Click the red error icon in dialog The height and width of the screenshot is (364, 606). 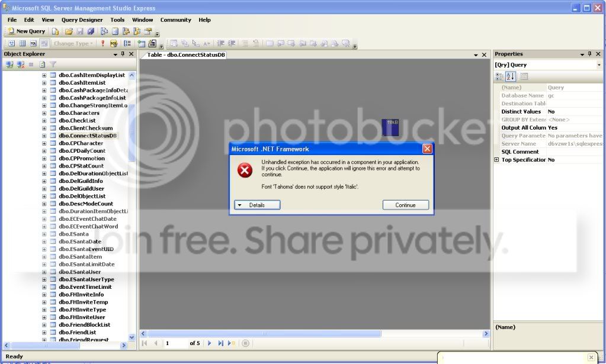point(245,170)
